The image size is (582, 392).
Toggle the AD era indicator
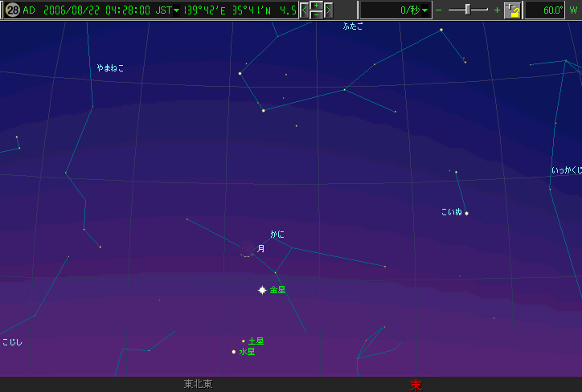pyautogui.click(x=29, y=10)
